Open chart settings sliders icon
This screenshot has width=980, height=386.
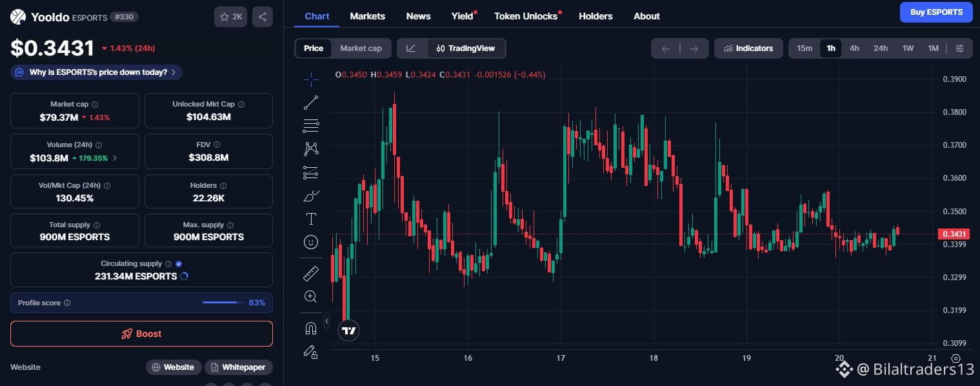point(959,48)
